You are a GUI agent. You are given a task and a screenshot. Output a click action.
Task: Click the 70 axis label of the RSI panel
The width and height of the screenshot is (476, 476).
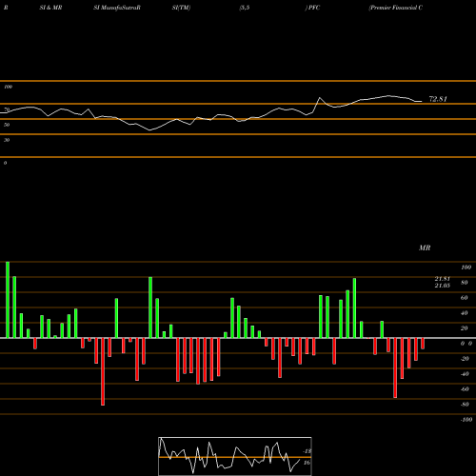(7, 109)
